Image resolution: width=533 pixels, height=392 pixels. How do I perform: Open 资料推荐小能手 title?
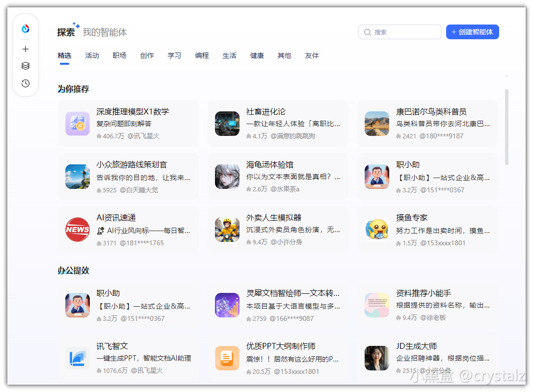424,293
